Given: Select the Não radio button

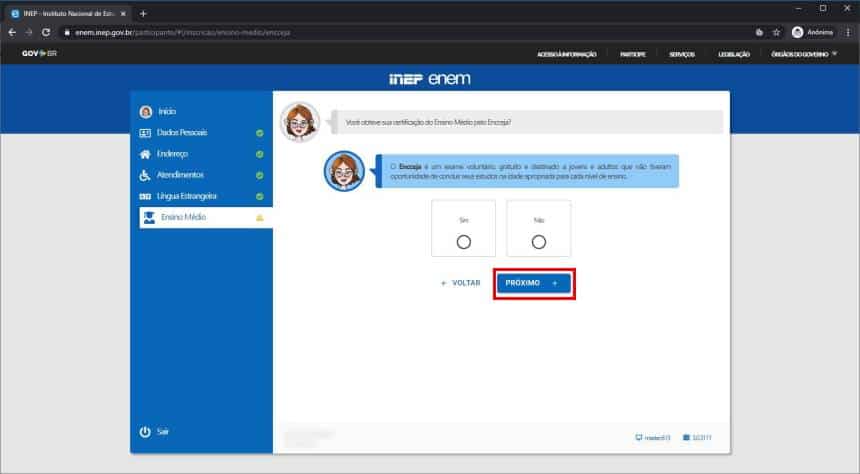Looking at the screenshot, I should [539, 242].
